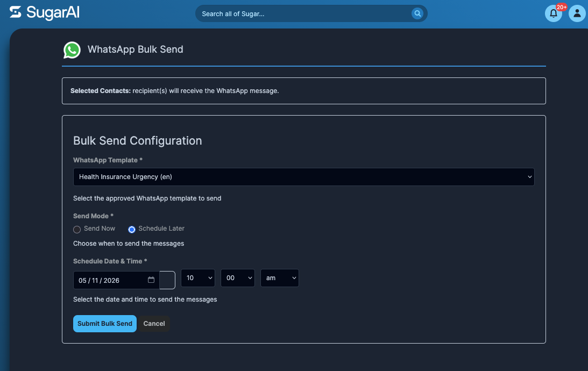Select the Schedule Later radio option
The image size is (588, 371).
tap(132, 230)
